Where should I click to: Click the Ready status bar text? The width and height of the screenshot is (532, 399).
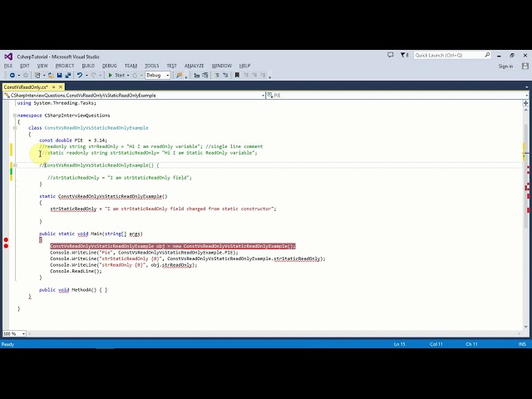7,344
